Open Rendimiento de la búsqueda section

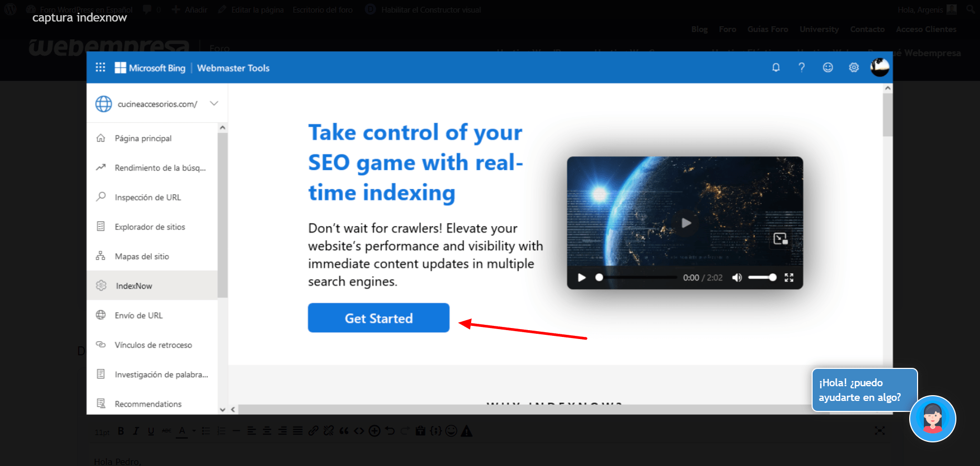point(152,167)
